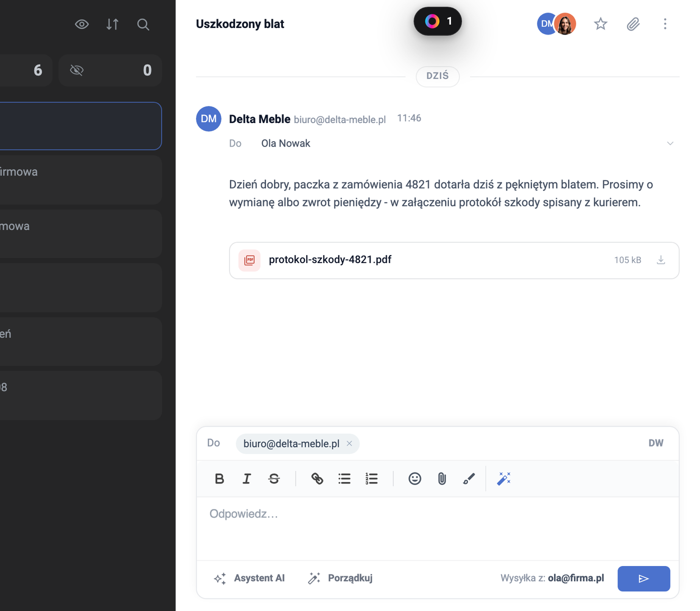The height and width of the screenshot is (611, 700).
Task: Add a DW copy recipient
Action: point(656,443)
